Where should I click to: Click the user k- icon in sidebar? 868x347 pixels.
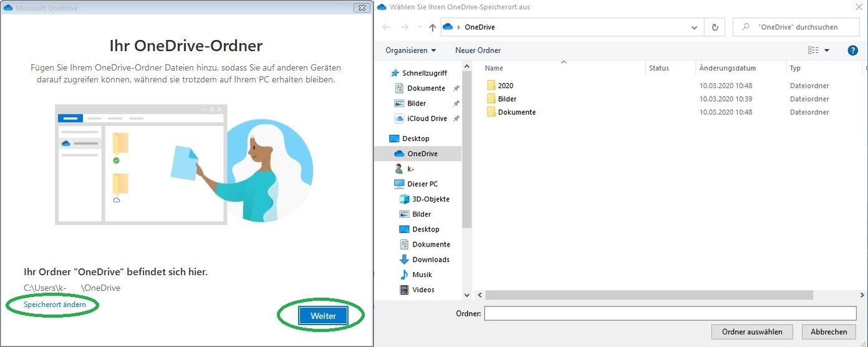(x=400, y=169)
